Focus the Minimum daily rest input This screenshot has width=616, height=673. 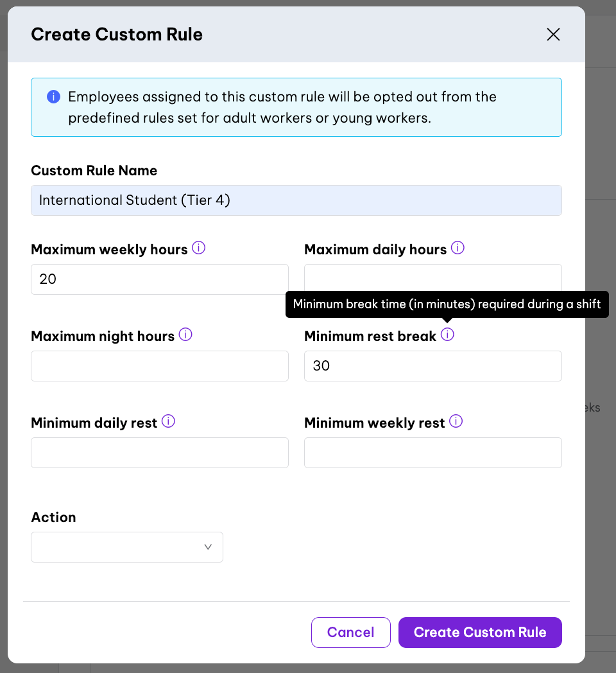[x=160, y=453]
